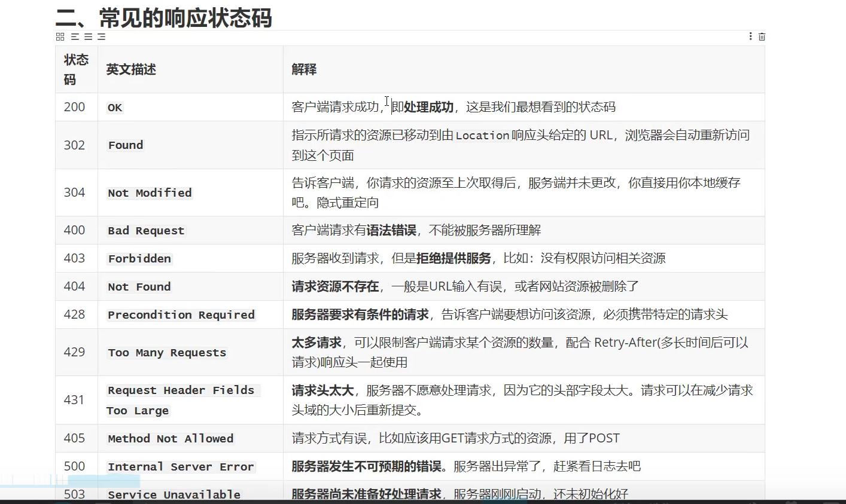Click status code cell 500
Image resolution: width=846 pixels, height=504 pixels.
click(x=77, y=466)
